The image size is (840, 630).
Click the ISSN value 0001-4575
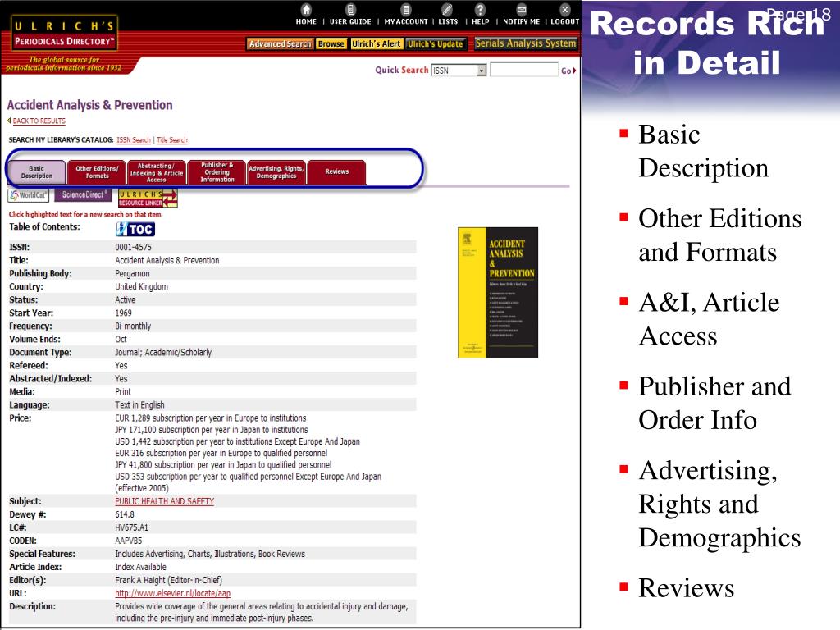[134, 247]
